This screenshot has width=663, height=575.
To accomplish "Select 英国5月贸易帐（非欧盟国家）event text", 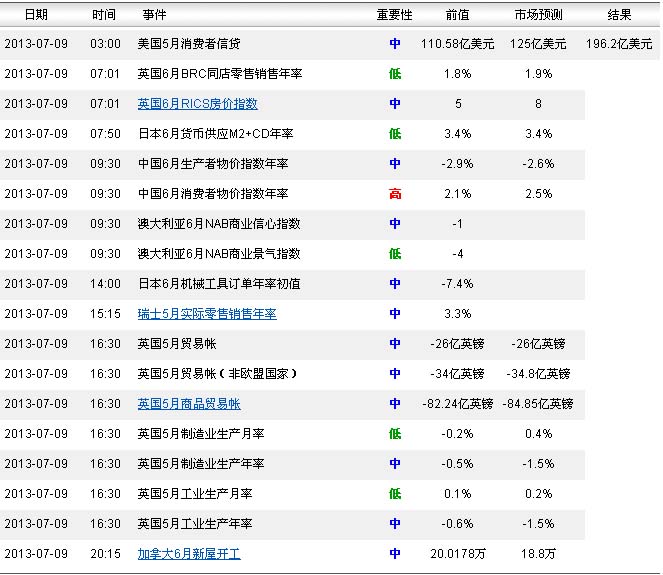I will tap(218, 374).
